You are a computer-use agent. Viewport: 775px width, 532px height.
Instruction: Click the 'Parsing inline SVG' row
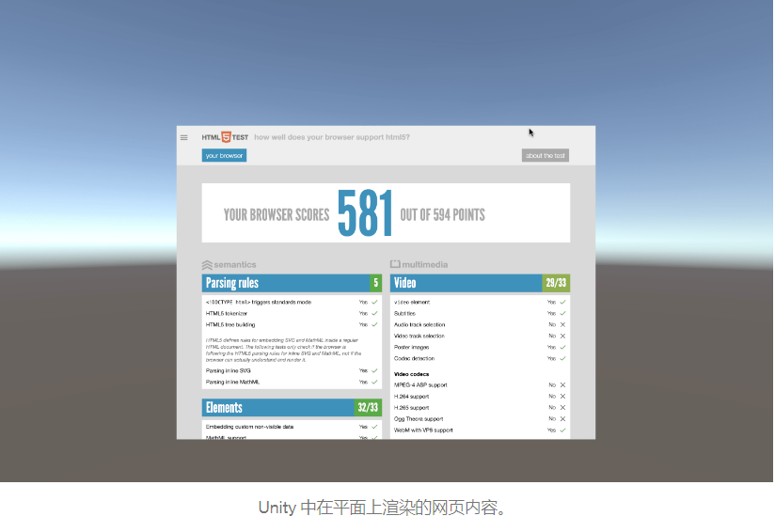(292, 371)
